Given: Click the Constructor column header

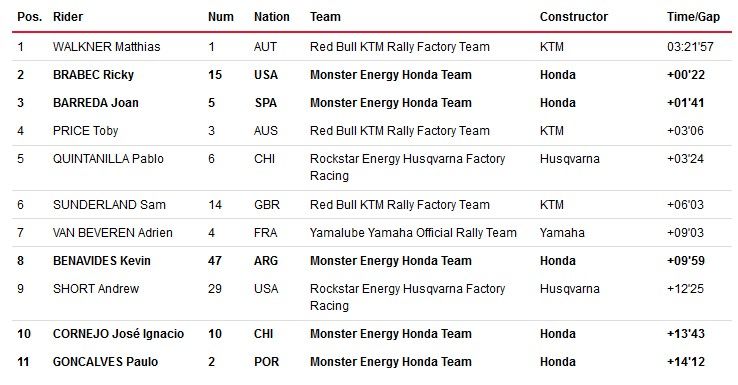Looking at the screenshot, I should tap(574, 17).
